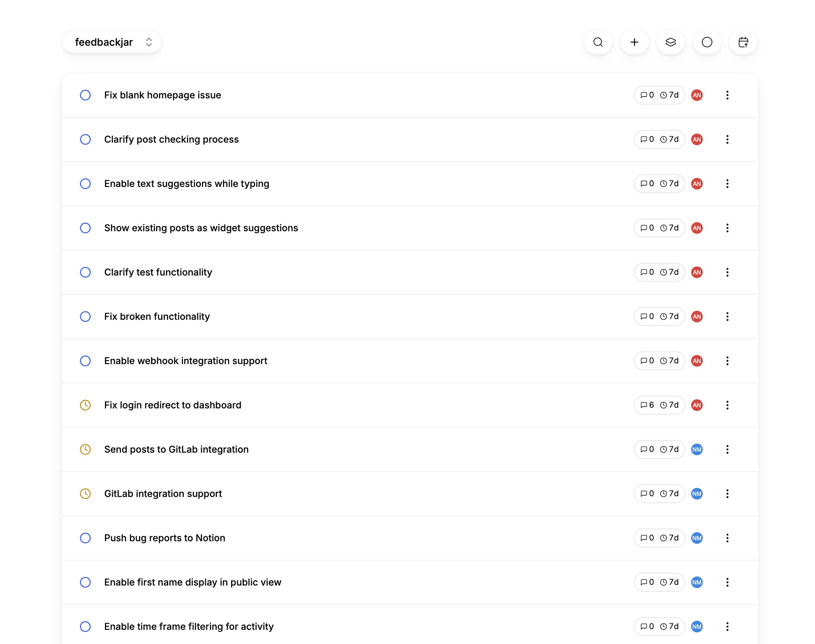
Task: Toggle status circle for Fix broken functionality
Action: [x=85, y=316]
